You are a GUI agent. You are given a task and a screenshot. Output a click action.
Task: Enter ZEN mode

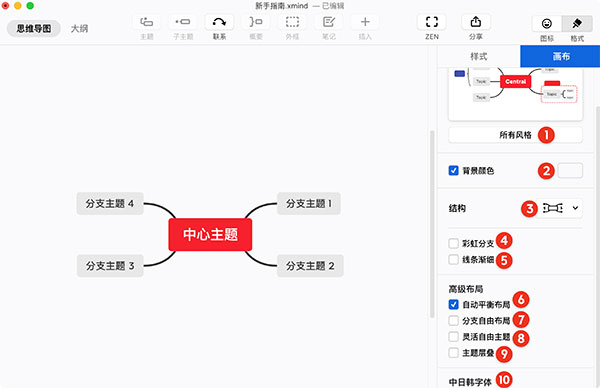pyautogui.click(x=432, y=22)
